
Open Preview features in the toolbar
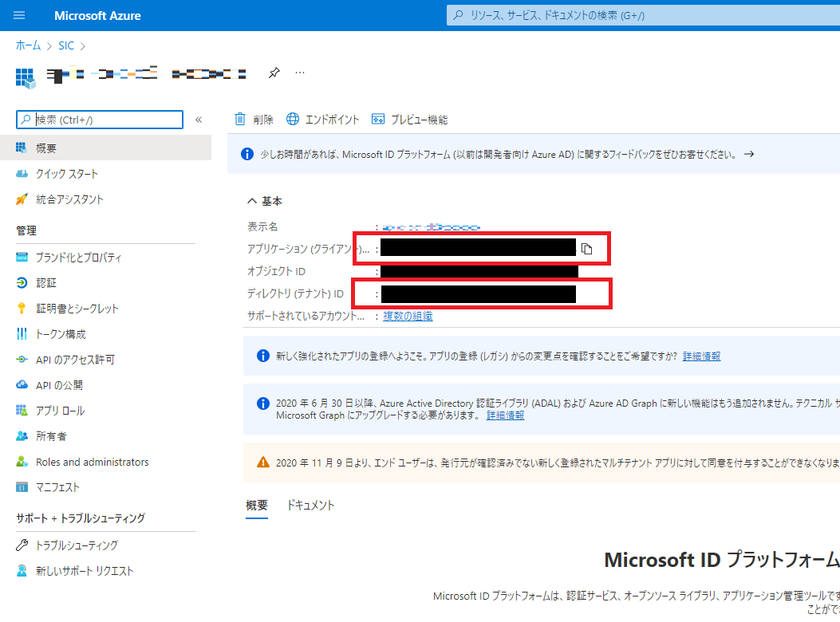click(x=410, y=120)
